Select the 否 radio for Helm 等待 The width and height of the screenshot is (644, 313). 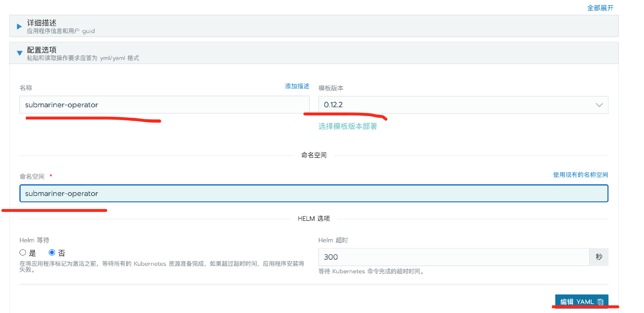[52, 253]
